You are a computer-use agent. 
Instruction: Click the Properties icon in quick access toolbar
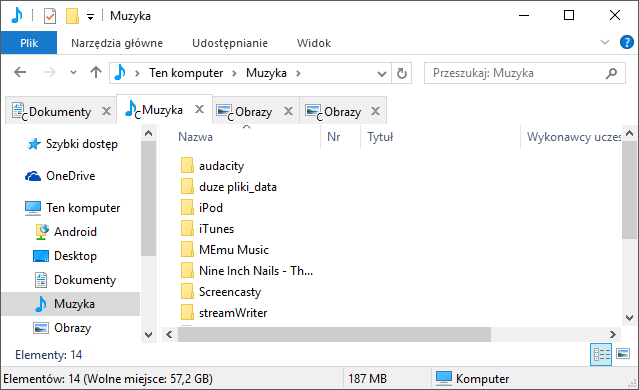[50, 16]
